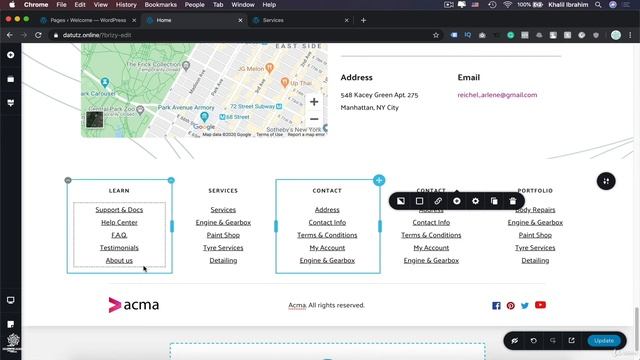Select the '548 Kacey Green Apt. 275' text
The image size is (640, 360).
click(x=380, y=95)
